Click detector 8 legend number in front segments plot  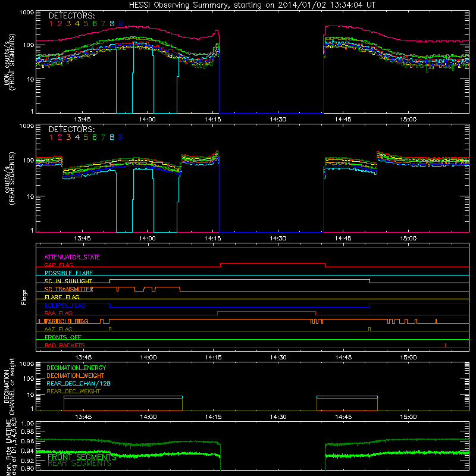point(112,24)
